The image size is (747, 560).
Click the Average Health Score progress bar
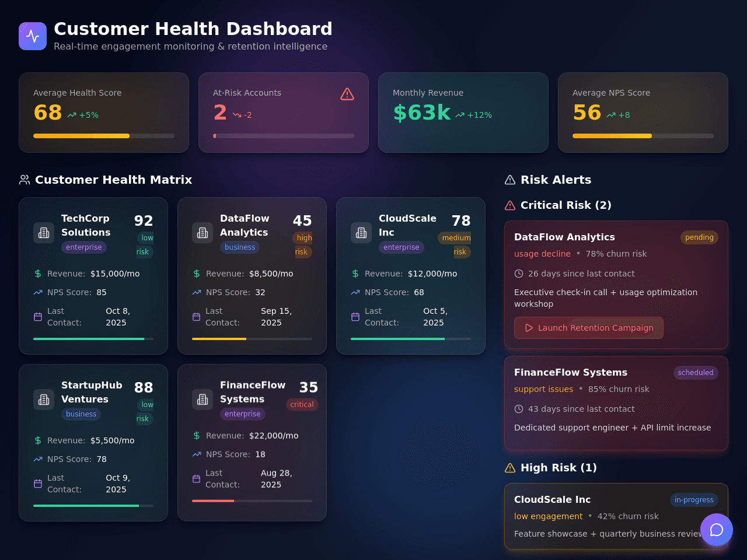click(x=104, y=136)
